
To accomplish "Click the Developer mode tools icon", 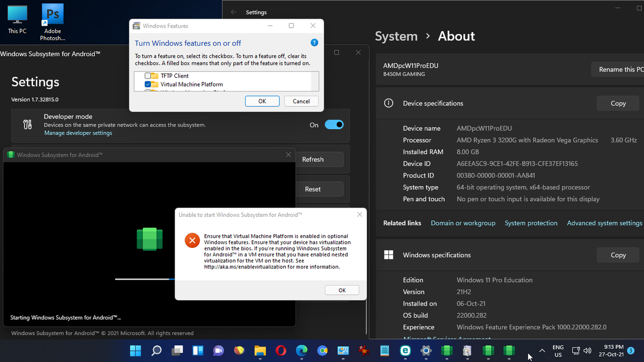I will [x=28, y=125].
